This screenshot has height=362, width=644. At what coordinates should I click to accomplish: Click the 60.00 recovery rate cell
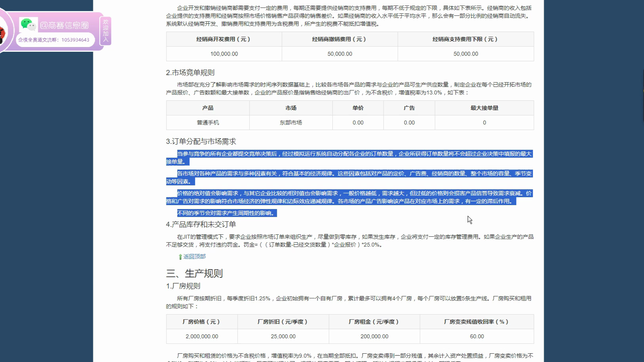(x=477, y=336)
